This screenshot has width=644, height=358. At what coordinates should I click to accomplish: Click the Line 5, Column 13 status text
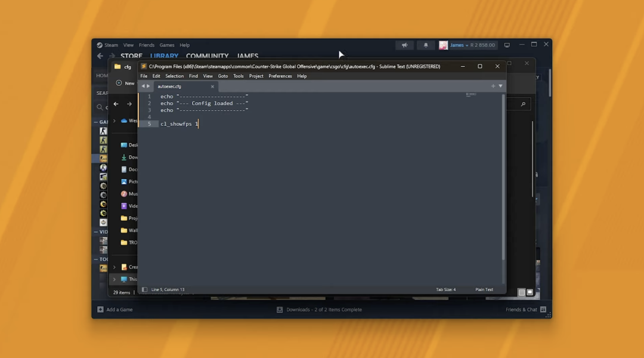coord(168,290)
